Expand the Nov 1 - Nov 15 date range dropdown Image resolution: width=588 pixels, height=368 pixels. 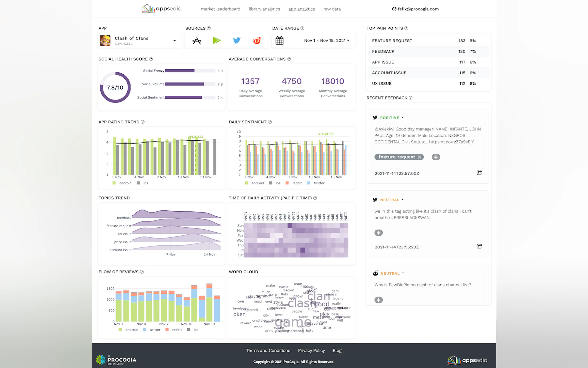pos(348,40)
